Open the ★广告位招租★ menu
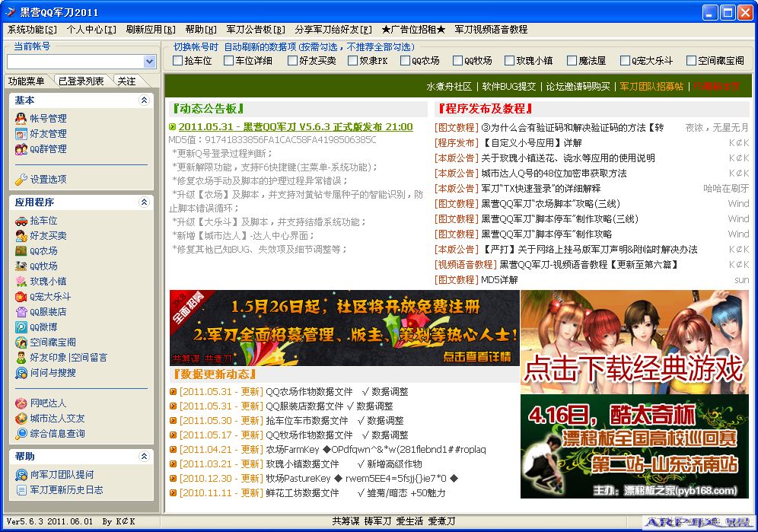Screen dimensions: 758x532 (x=413, y=30)
